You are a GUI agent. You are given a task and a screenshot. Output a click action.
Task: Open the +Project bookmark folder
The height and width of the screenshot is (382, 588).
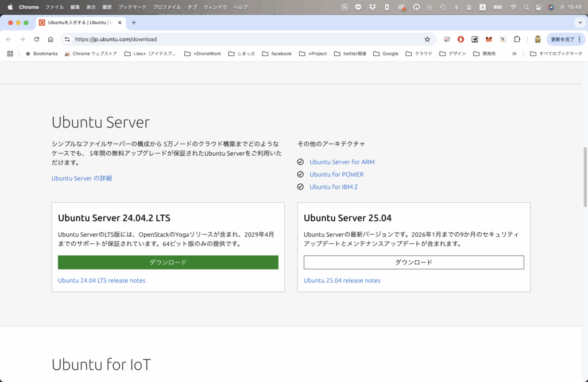pyautogui.click(x=313, y=53)
